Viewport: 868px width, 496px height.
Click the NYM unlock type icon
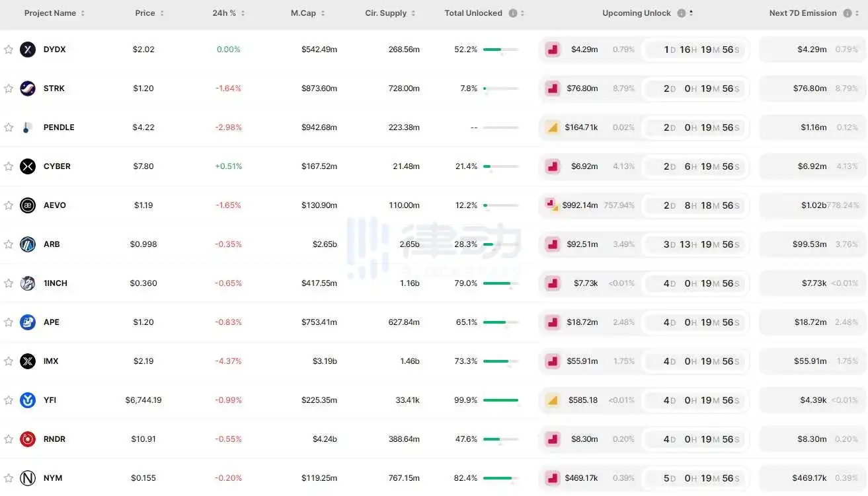[553, 478]
